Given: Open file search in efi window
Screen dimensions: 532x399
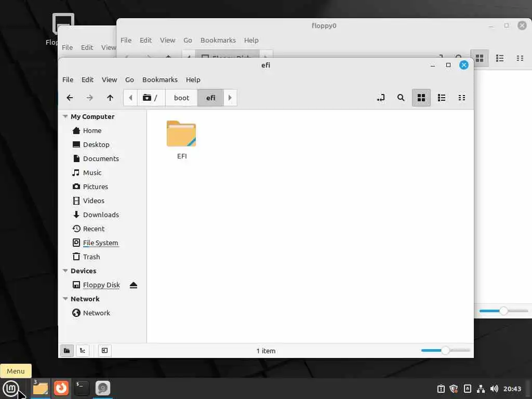Looking at the screenshot, I should tap(401, 98).
